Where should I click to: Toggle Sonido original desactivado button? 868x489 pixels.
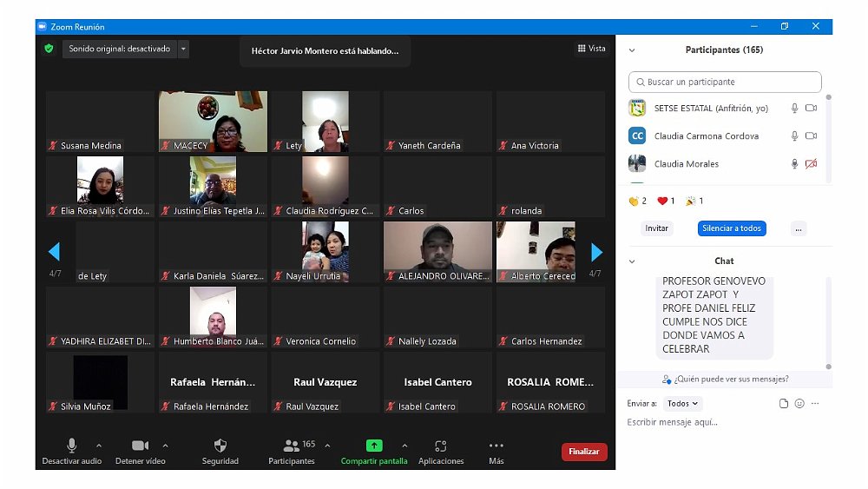(119, 49)
